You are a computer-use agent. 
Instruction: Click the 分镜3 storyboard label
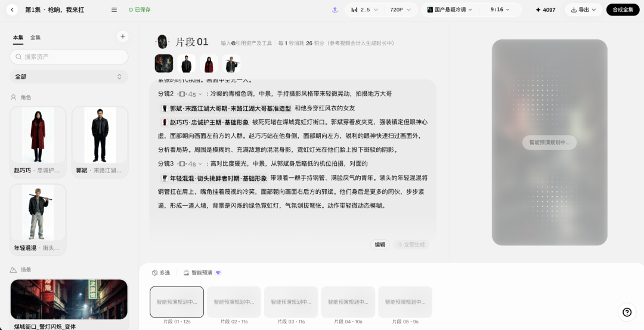tap(166, 164)
